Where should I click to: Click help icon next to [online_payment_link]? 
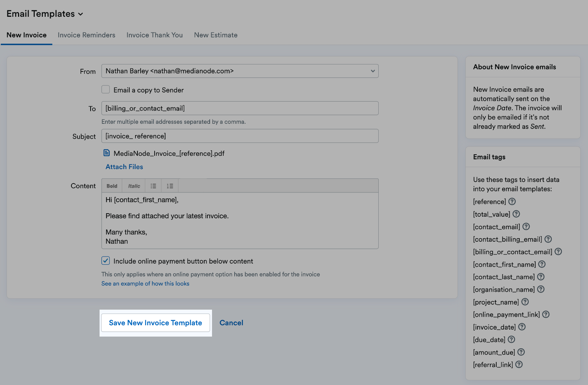[546, 314]
